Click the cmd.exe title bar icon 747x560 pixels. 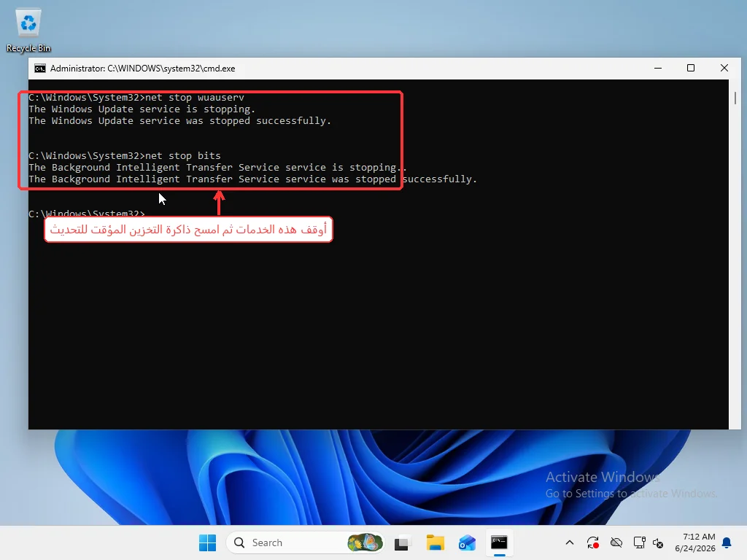tap(40, 69)
